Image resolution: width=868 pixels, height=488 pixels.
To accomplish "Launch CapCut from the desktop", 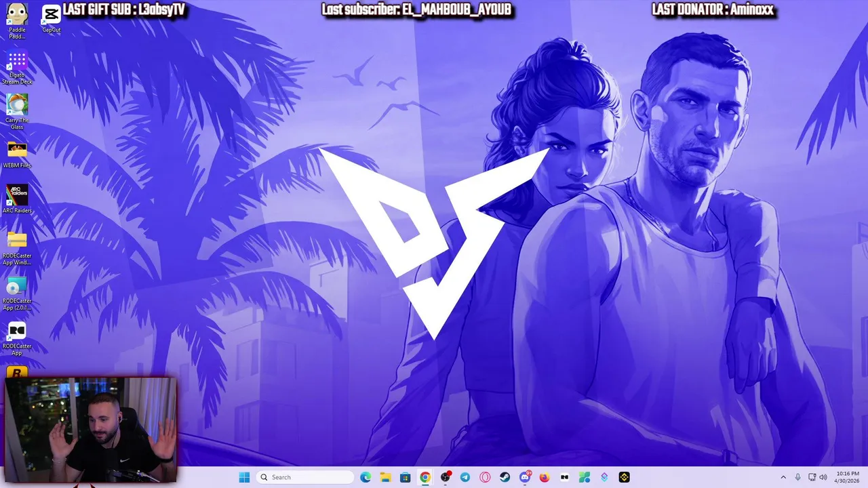I will tap(52, 18).
